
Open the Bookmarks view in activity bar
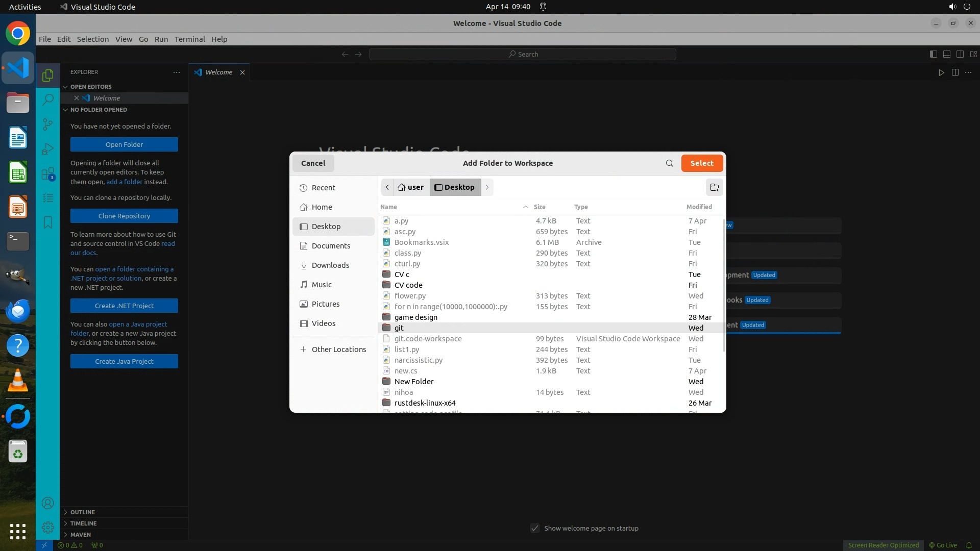pos(47,222)
